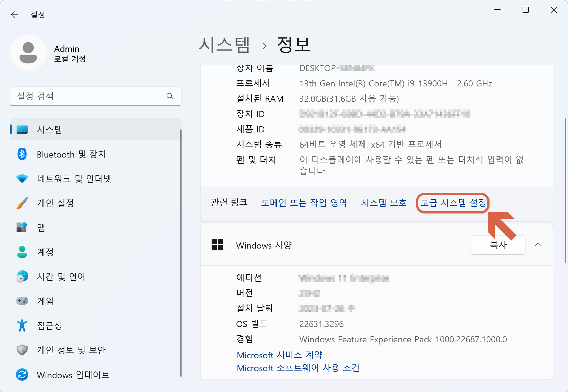Viewport: 568px width, 392px height.
Task: Click the paintbrush personalization icon
Action: [x=22, y=203]
